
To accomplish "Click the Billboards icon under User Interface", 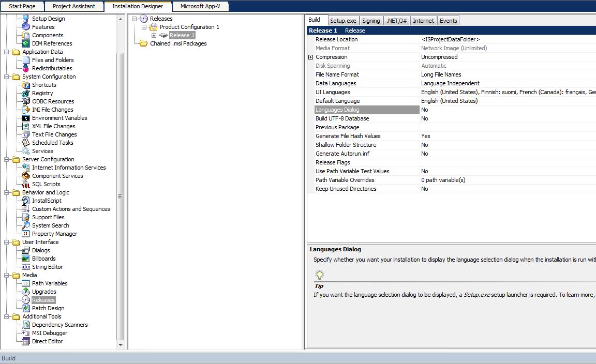I will (26, 259).
